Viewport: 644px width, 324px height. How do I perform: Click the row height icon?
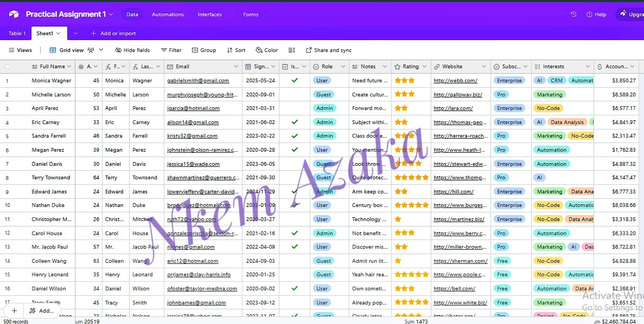[291, 50]
